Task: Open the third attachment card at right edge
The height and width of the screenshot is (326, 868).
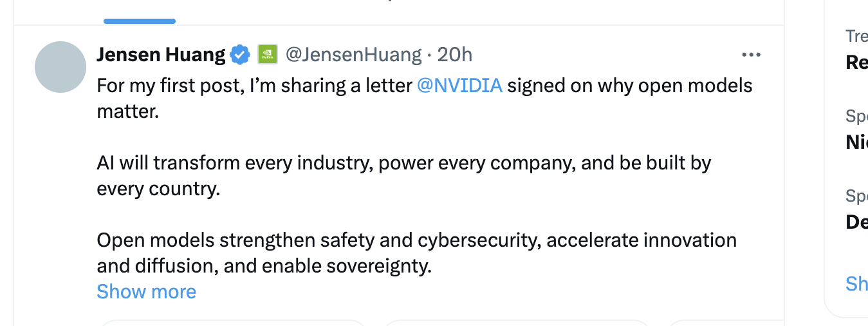Action: pyautogui.click(x=725, y=323)
